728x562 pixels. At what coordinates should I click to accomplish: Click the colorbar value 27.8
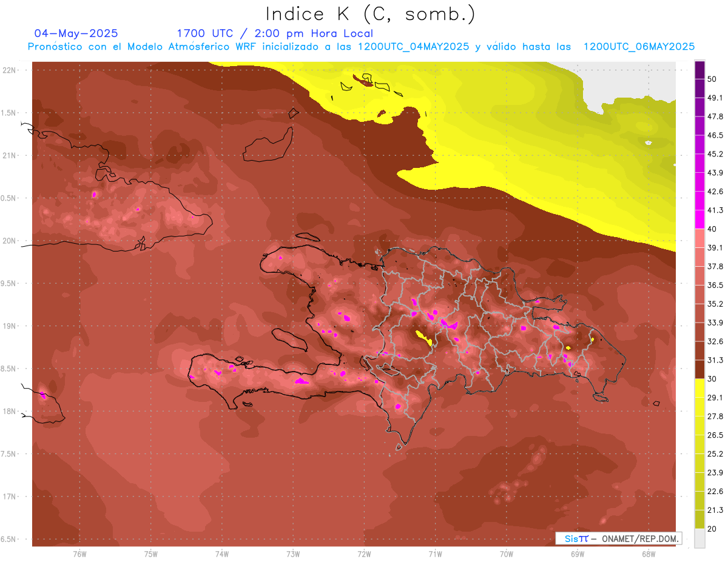pyautogui.click(x=715, y=416)
